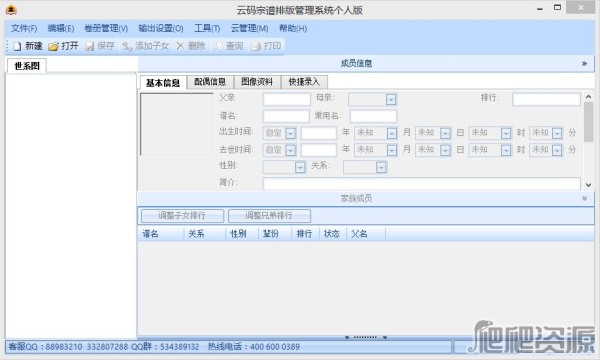Open the 母亲 dropdown
Screen dimensions: 600x360
(x=391, y=99)
